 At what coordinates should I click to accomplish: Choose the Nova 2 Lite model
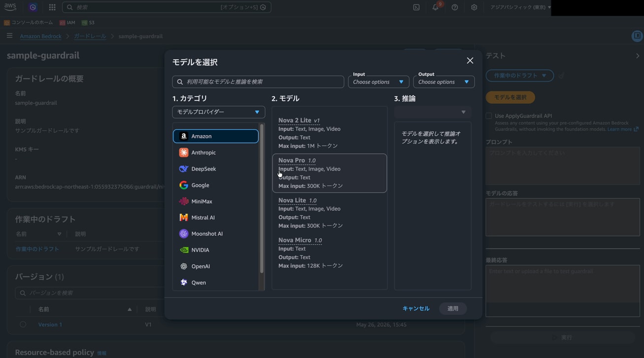329,133
